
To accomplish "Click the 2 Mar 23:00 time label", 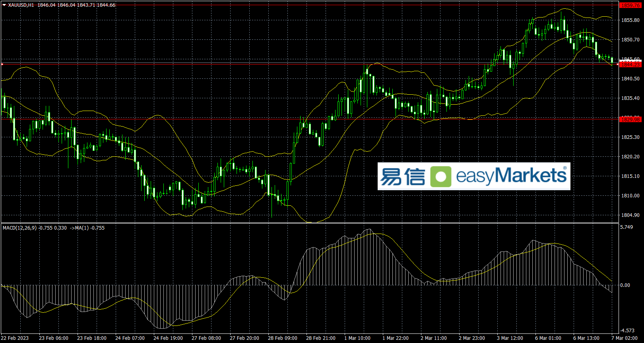I will pyautogui.click(x=472, y=338).
